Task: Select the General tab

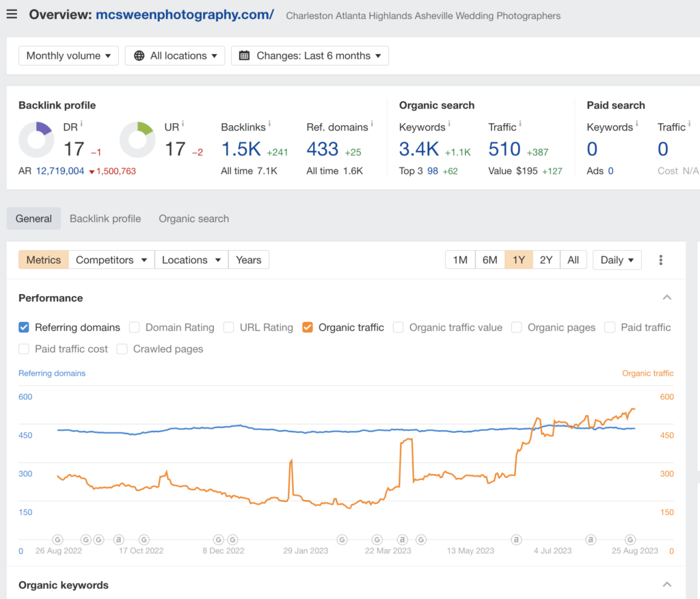Action: pyautogui.click(x=33, y=218)
